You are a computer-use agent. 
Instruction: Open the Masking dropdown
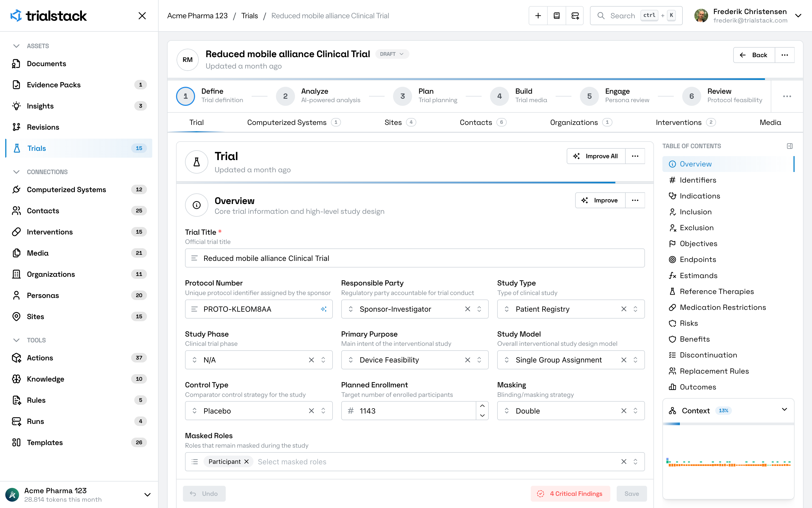(x=571, y=411)
